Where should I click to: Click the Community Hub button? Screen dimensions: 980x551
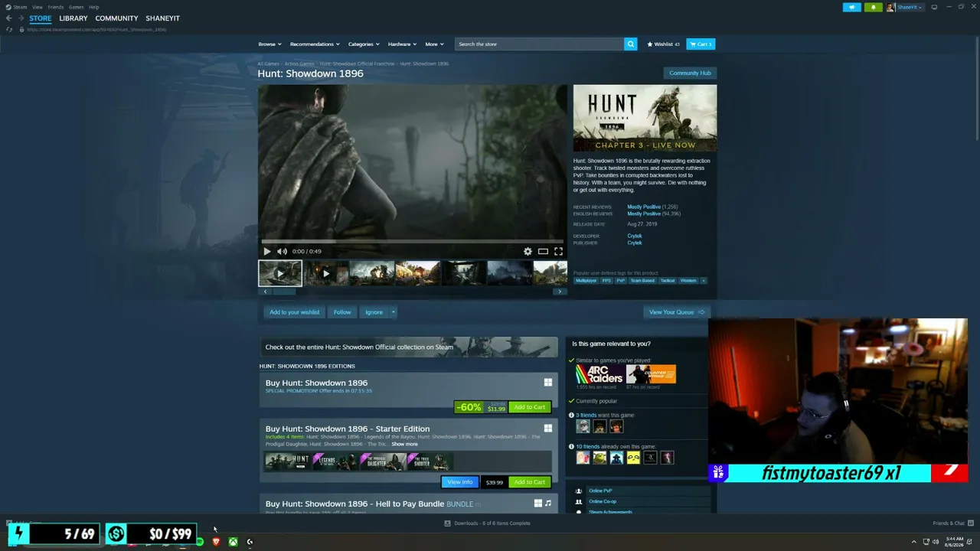coord(690,73)
